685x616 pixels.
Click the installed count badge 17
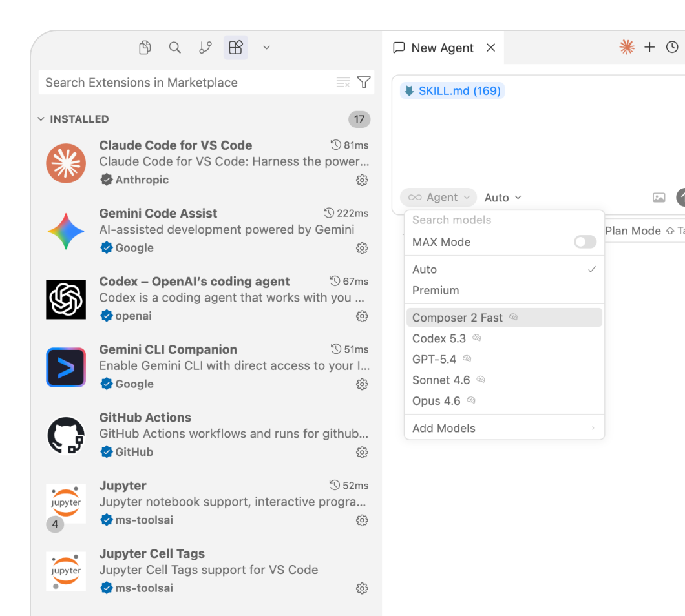point(359,119)
